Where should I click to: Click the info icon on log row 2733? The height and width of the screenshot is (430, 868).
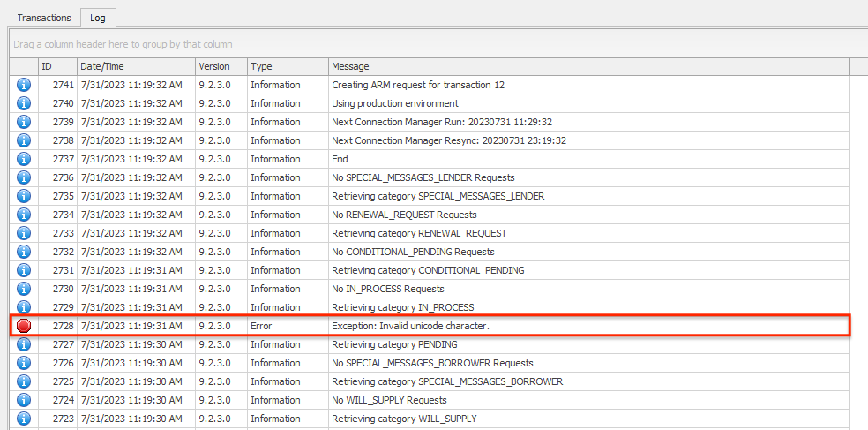pos(24,233)
